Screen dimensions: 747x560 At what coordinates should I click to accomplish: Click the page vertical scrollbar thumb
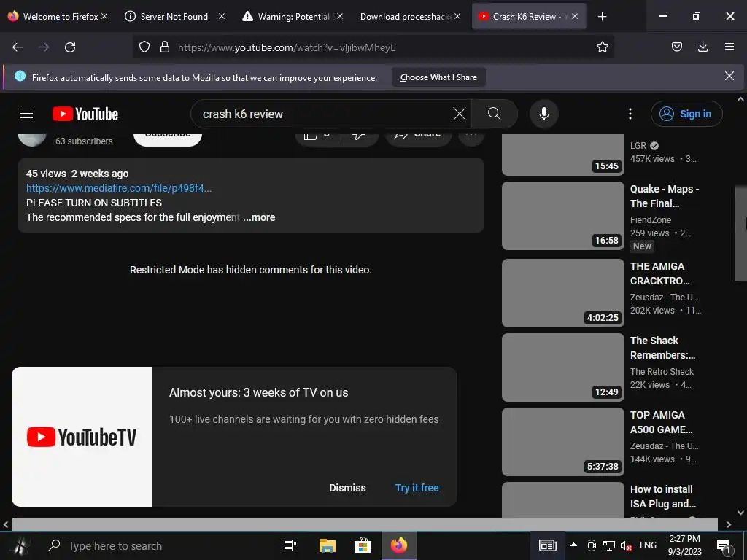[741, 233]
